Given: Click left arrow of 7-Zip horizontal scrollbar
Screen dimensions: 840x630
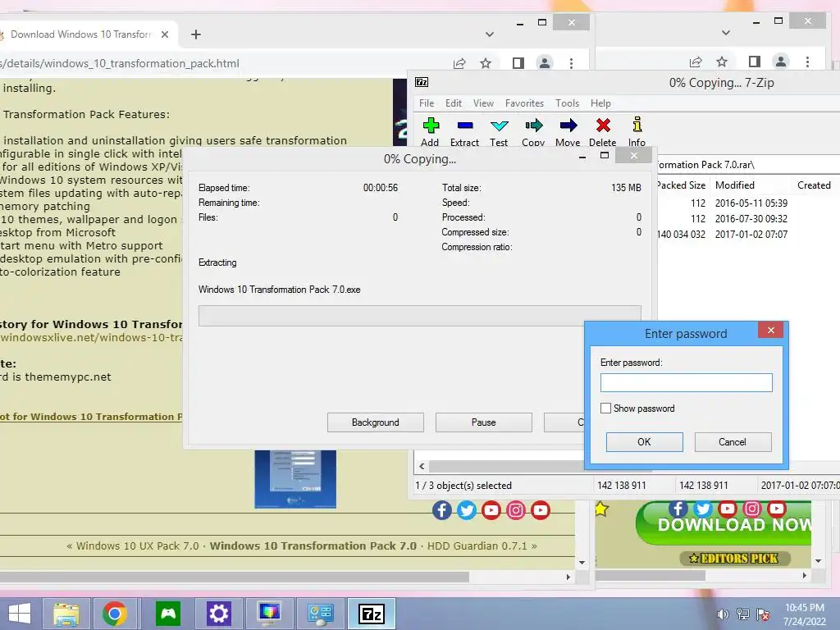Looking at the screenshot, I should point(422,466).
